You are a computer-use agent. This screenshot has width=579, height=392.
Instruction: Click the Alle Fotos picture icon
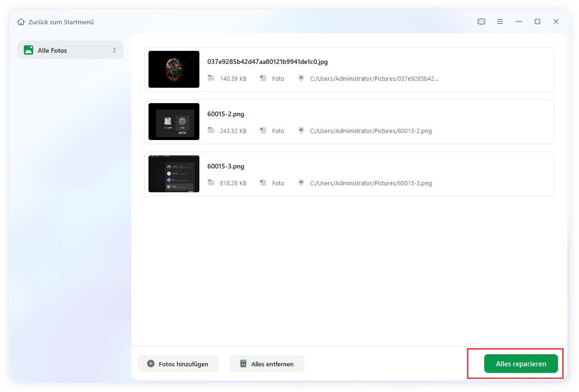pos(28,50)
